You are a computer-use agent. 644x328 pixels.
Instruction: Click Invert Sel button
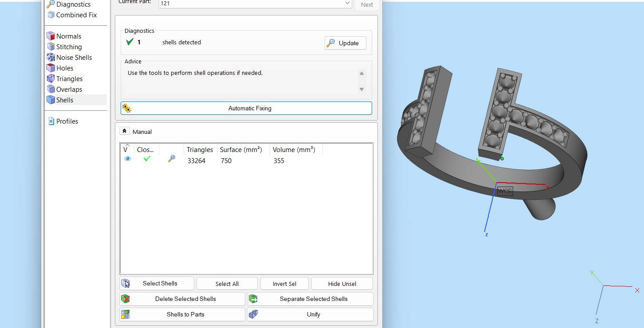[284, 284]
